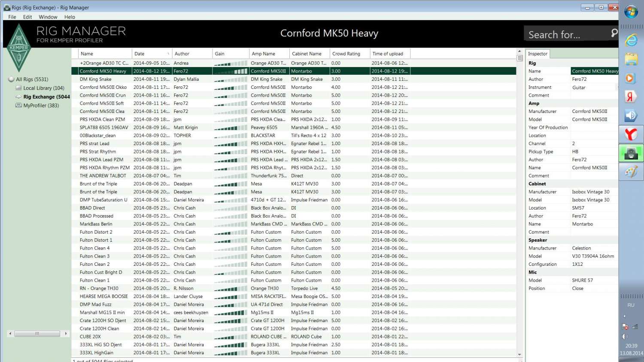Screen dimensions: 644x362
Task: Click the search magnifier icon
Action: tap(614, 33)
